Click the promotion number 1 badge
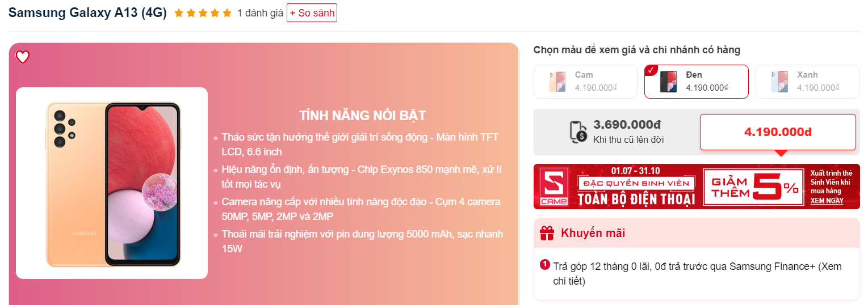Viewport: 868px width, 305px height. pyautogui.click(x=545, y=264)
